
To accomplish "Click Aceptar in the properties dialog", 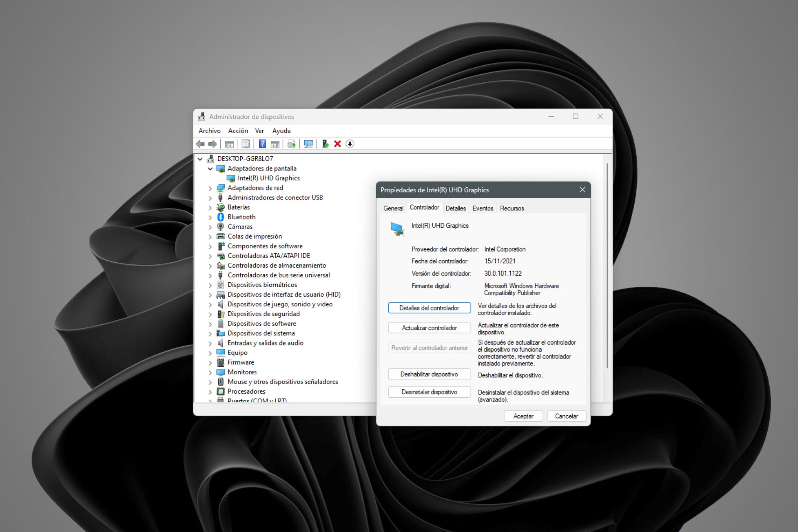I will pyautogui.click(x=523, y=416).
